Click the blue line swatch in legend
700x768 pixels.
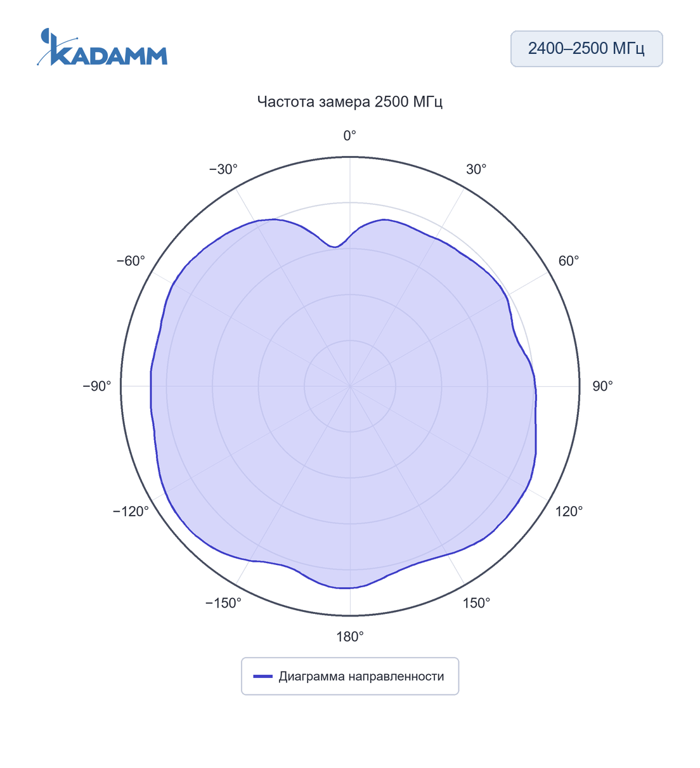pos(262,677)
